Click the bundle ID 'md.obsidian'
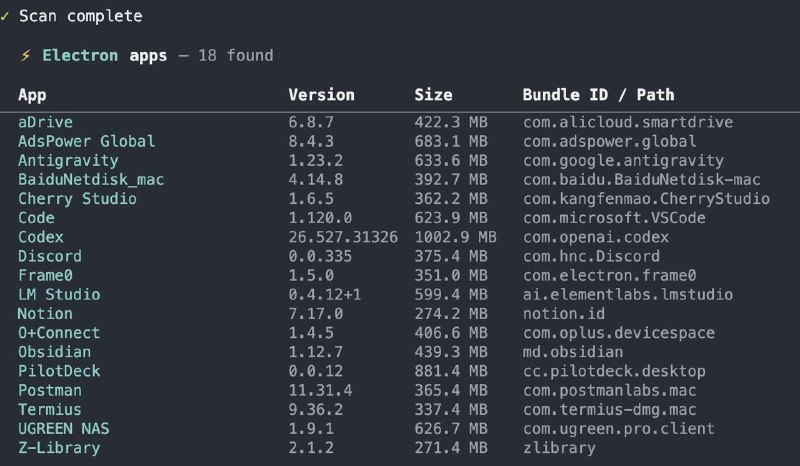The height and width of the screenshot is (466, 800). click(573, 352)
